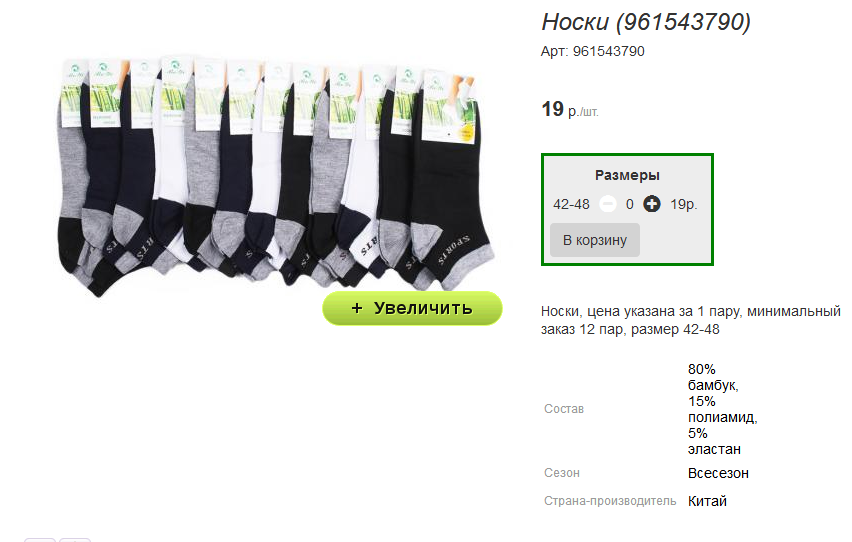Image resolution: width=852 pixels, height=542 pixels.
Task: Click the р./шт. unit text near price
Action: pyautogui.click(x=582, y=111)
